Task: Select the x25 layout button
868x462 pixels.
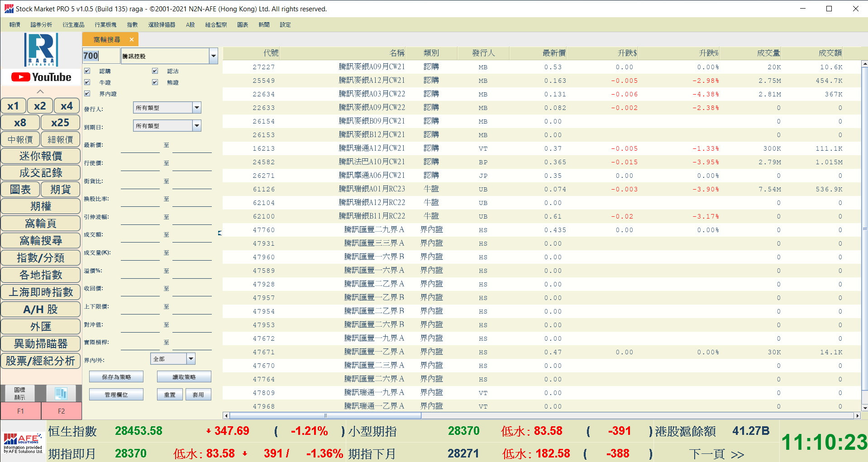Action: coord(60,123)
